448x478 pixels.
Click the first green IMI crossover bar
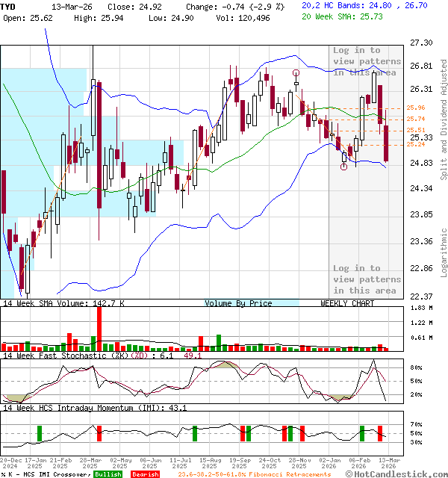click(x=39, y=433)
